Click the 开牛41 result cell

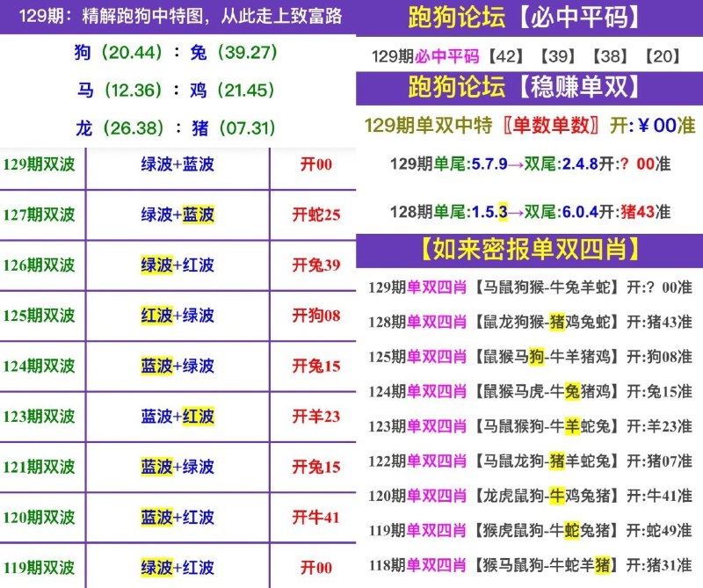315,518
